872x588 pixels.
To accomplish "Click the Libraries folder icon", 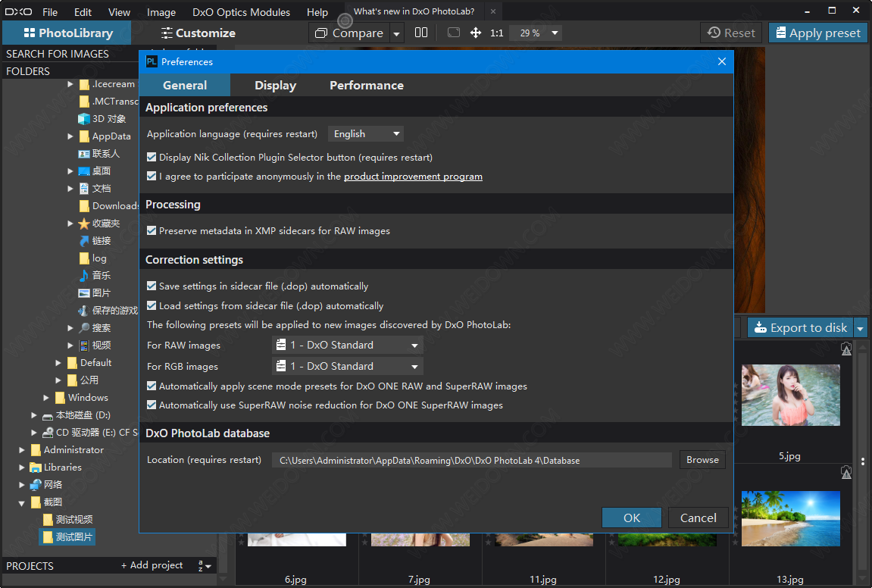I will 36,468.
